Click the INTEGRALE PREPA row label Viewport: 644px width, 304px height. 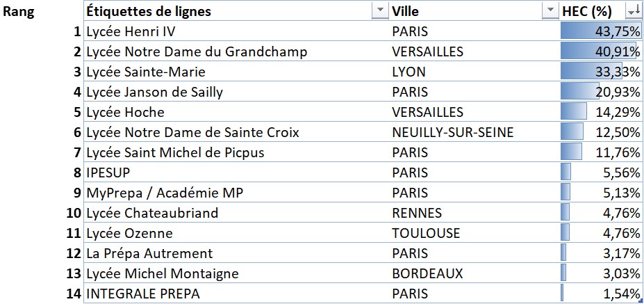point(142,294)
